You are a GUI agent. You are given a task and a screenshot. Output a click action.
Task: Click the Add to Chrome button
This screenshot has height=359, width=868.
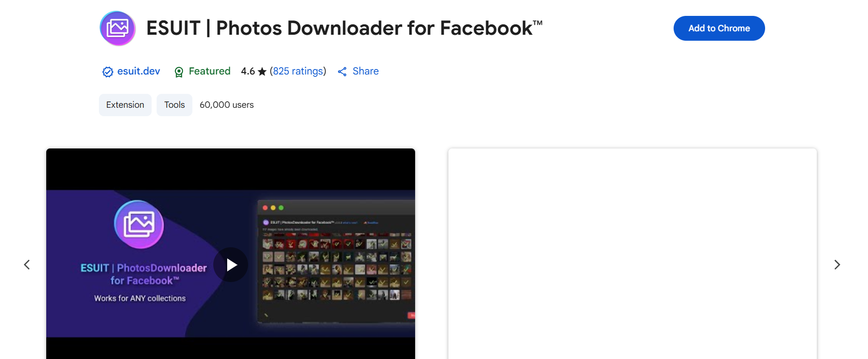tap(719, 28)
